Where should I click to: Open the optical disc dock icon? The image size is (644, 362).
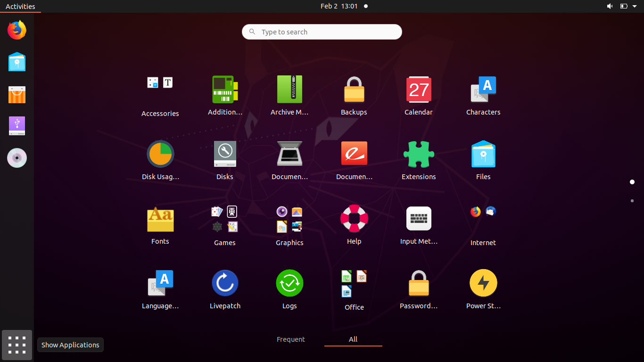pos(17,158)
